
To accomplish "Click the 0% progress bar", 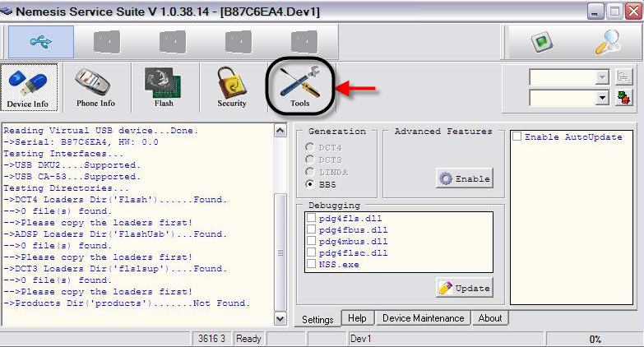I will pyautogui.click(x=595, y=340).
